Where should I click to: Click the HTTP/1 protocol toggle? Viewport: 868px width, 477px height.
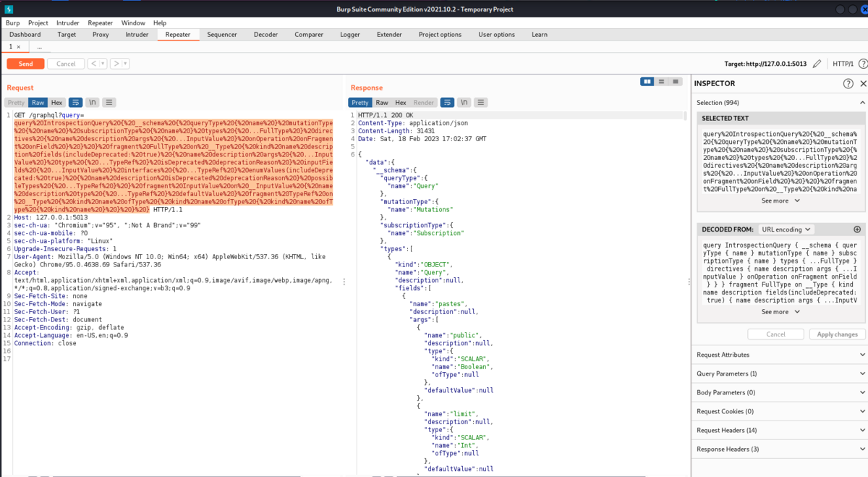(x=843, y=64)
